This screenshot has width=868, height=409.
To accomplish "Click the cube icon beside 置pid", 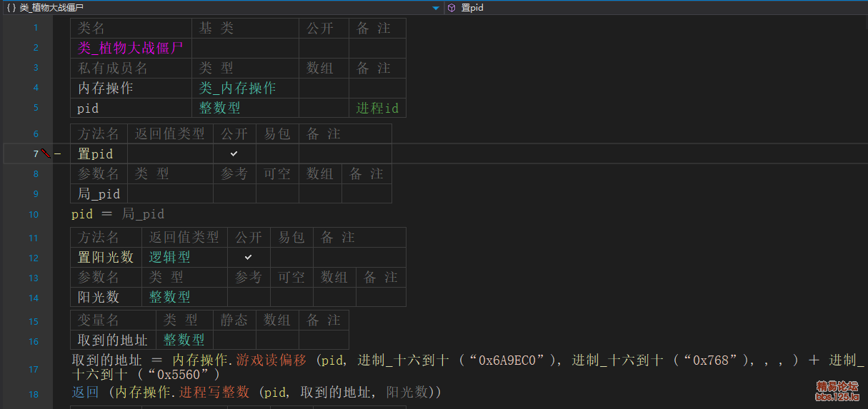I will pyautogui.click(x=452, y=8).
